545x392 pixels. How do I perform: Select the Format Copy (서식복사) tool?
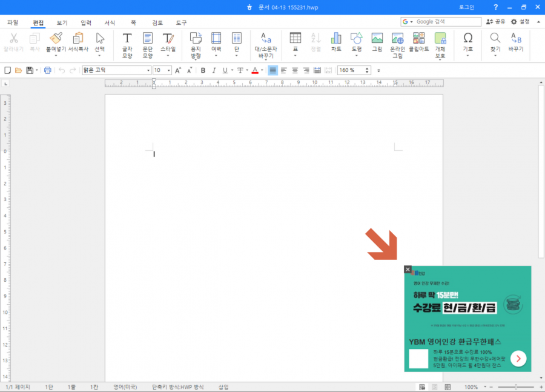point(78,42)
